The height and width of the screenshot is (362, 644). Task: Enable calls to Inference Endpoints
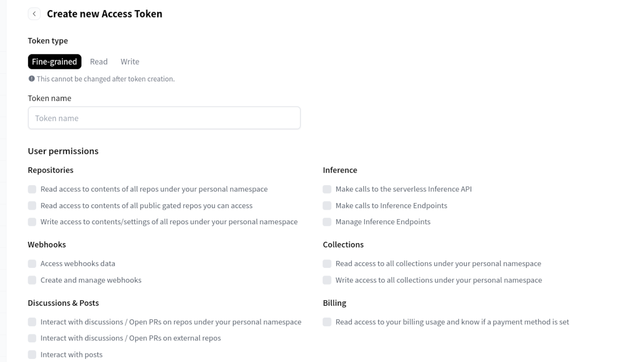point(327,205)
